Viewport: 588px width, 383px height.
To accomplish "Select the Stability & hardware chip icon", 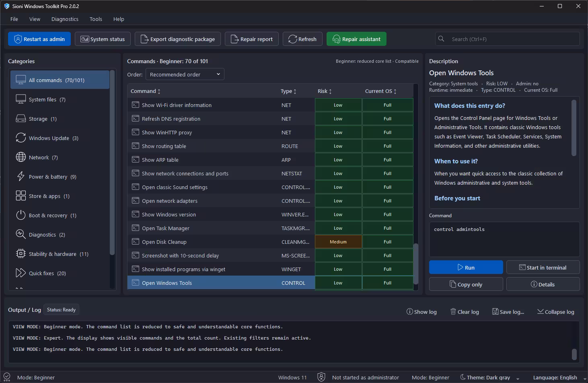I will click(x=21, y=254).
